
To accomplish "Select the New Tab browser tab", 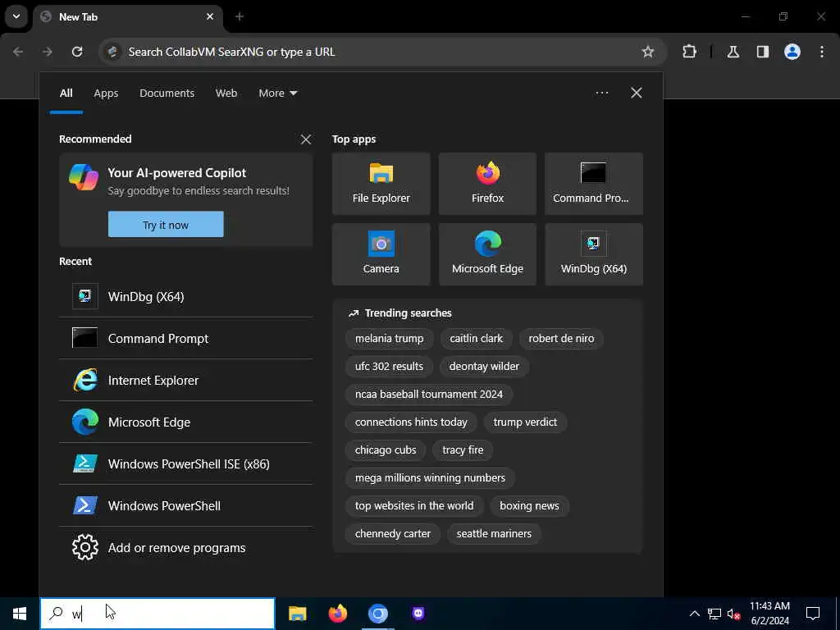I will coord(129,17).
